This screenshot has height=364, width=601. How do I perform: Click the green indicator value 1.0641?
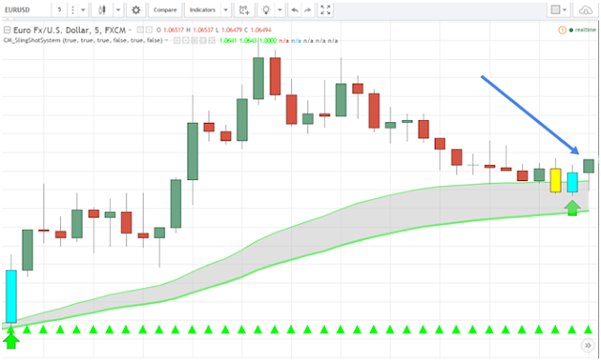click(227, 40)
